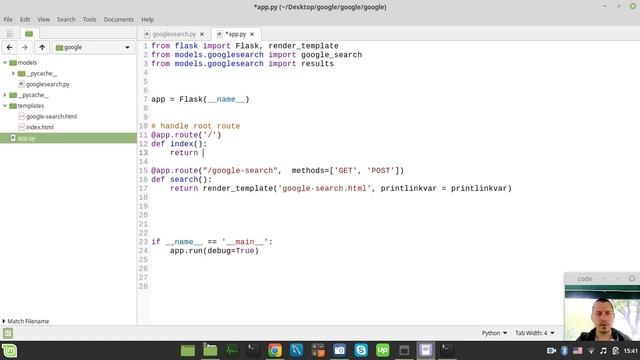Viewport: 640px width, 360px height.
Task: Click line number 18 in the gutter
Action: [x=143, y=197]
